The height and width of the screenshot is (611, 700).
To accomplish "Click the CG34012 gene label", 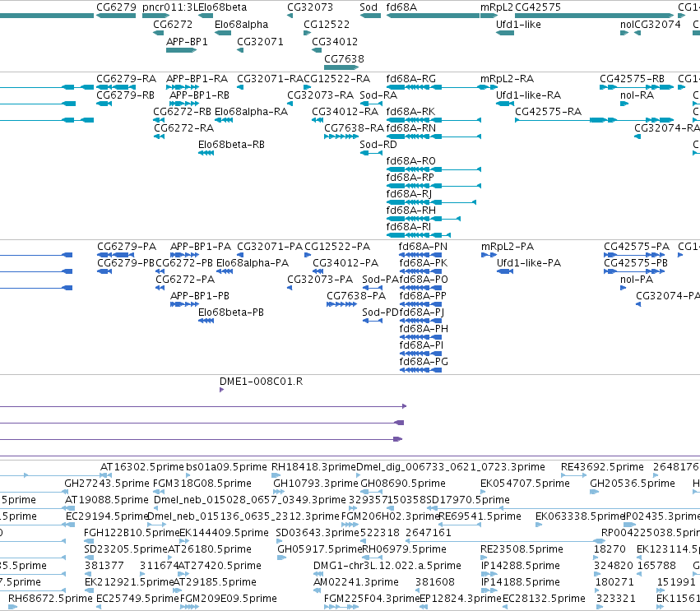I will (335, 41).
